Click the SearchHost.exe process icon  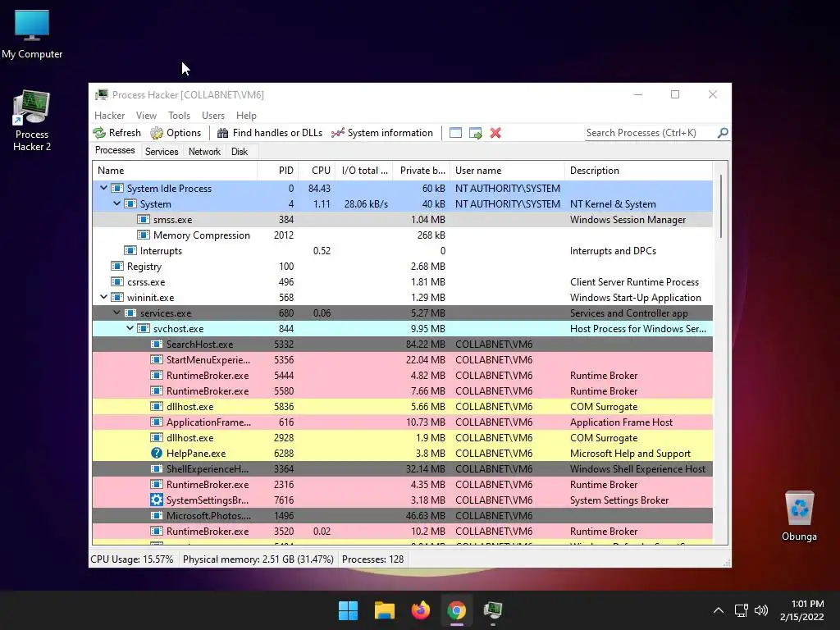click(x=157, y=344)
